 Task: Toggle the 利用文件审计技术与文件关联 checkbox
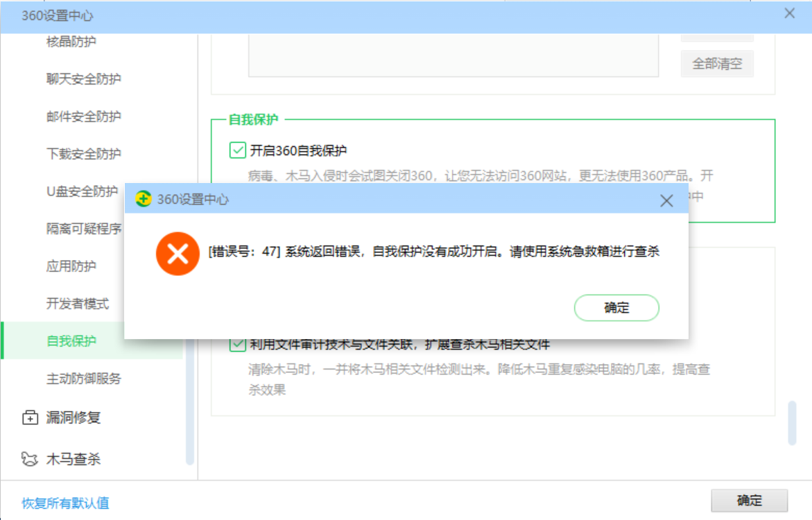237,345
